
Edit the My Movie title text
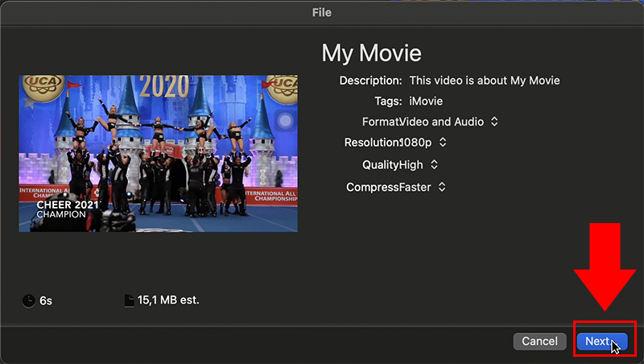coord(371,53)
